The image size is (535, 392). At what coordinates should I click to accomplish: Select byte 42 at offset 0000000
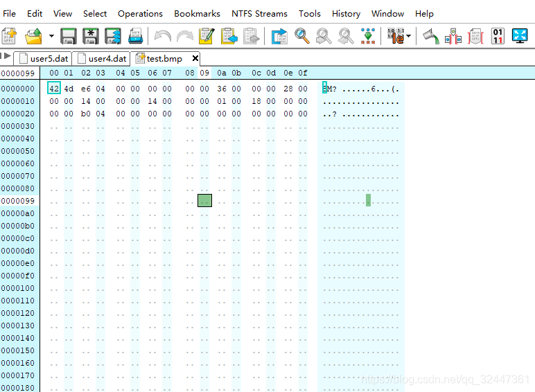click(54, 89)
